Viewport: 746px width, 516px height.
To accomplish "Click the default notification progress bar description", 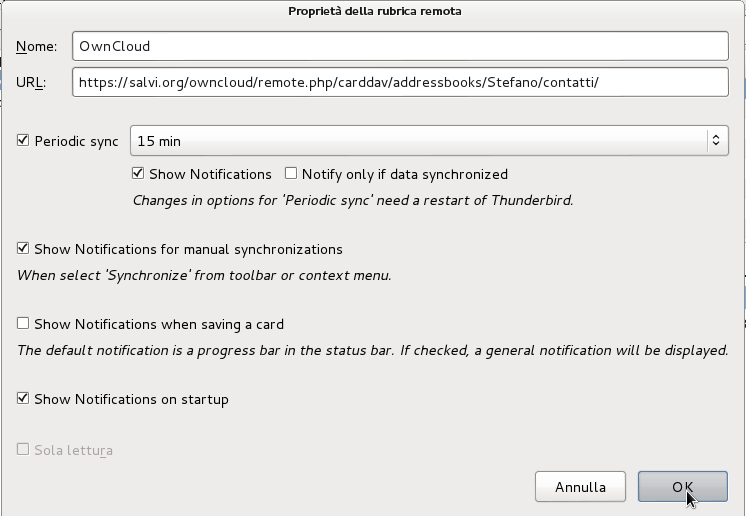I will [x=372, y=350].
